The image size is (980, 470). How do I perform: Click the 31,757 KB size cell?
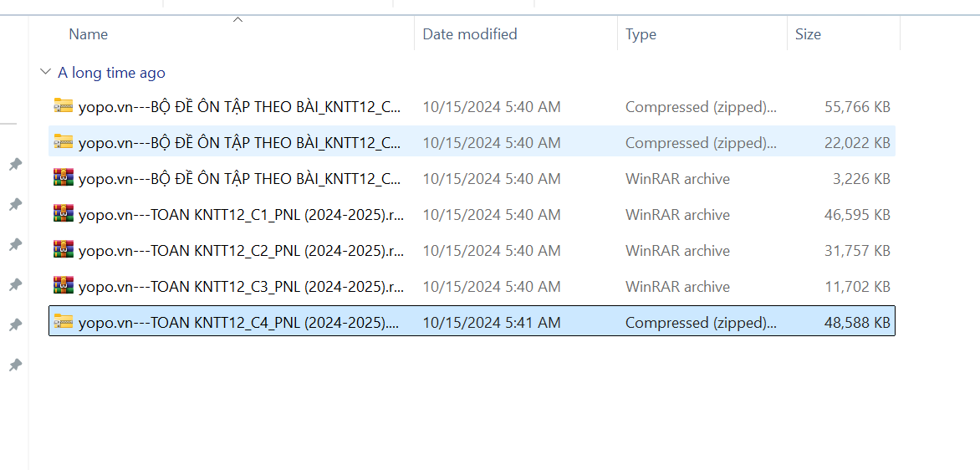(857, 251)
